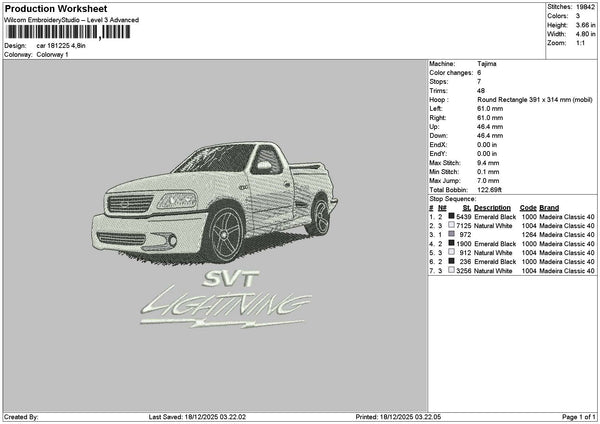Click the Max Stitch value 9.4 mm

coord(488,163)
